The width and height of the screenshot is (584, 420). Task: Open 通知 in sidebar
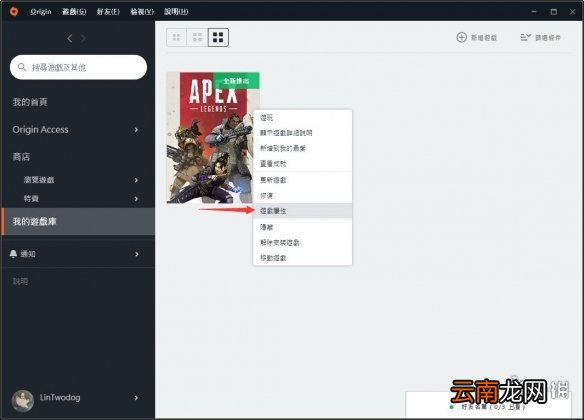[x=28, y=254]
